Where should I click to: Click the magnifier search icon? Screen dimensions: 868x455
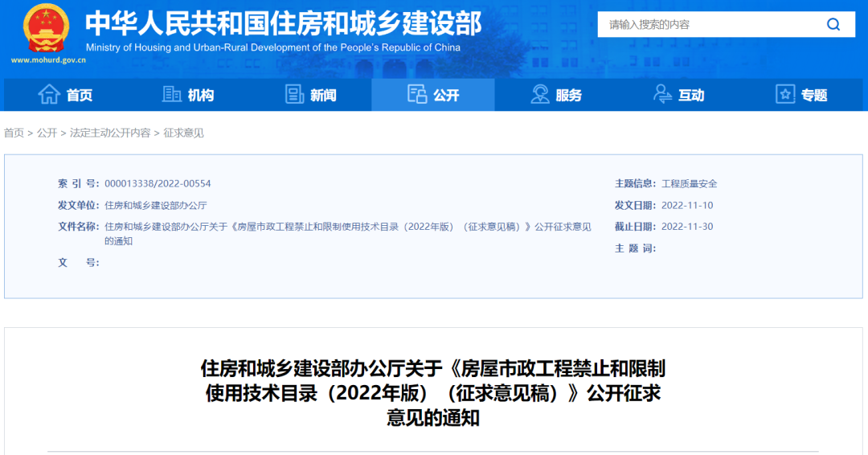click(833, 24)
